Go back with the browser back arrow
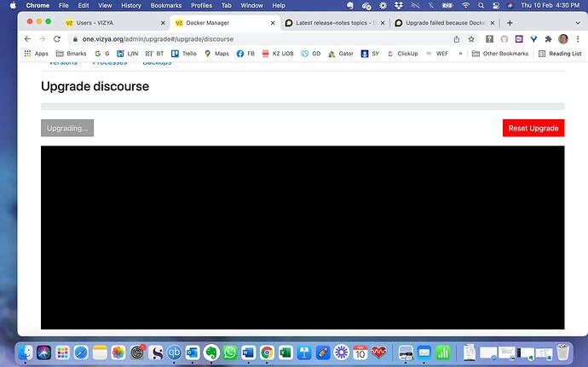Viewport: 588px width, 367px height. (27, 39)
